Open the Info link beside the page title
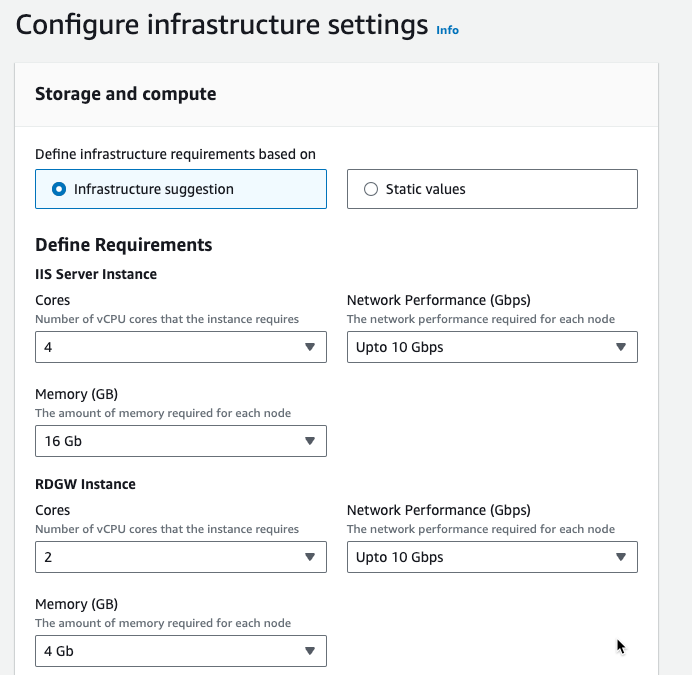 tap(447, 30)
